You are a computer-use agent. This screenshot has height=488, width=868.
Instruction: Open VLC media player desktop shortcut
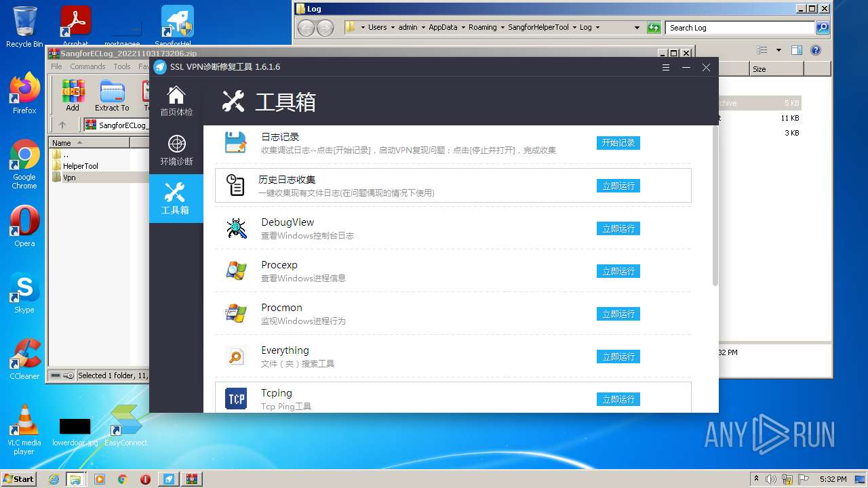24,430
